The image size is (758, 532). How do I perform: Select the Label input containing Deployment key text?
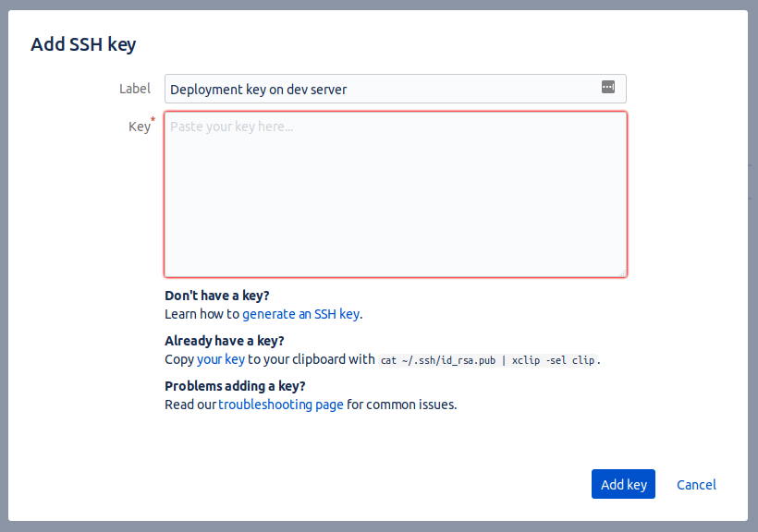point(370,89)
